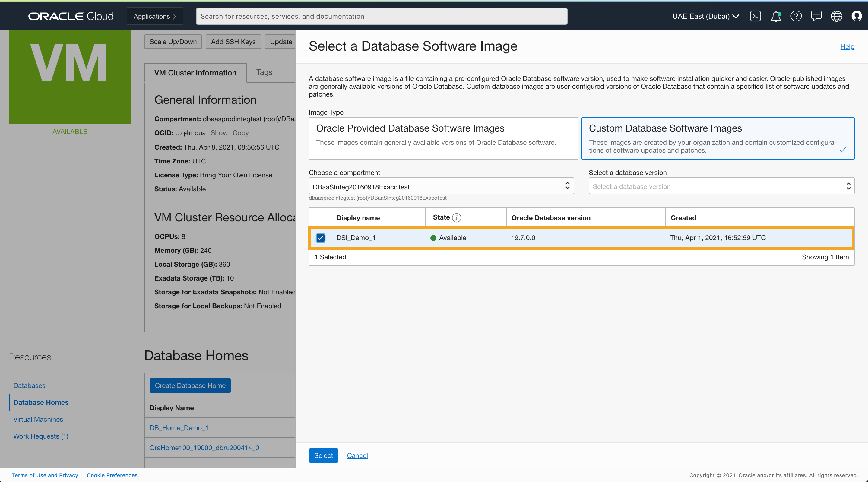Open the notifications bell
868x482 pixels.
(x=776, y=16)
